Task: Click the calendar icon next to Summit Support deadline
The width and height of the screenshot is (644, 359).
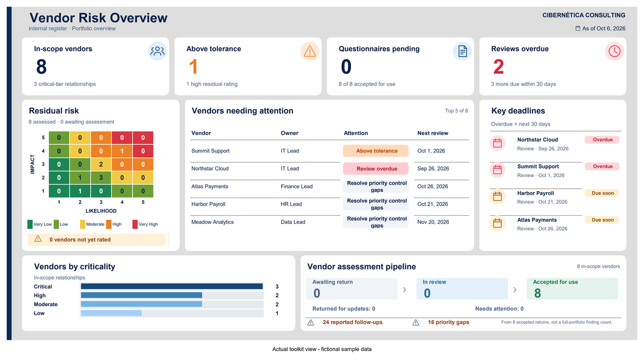Action: (497, 170)
